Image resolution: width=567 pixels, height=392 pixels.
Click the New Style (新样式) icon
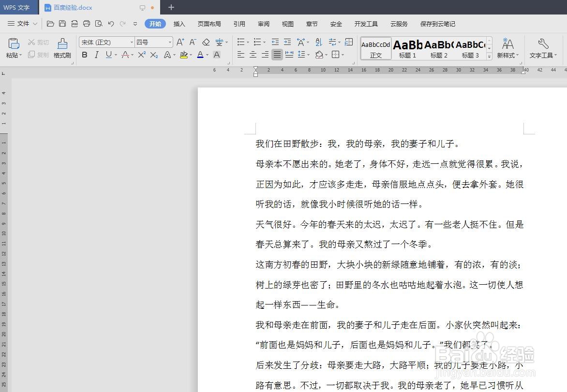click(507, 44)
